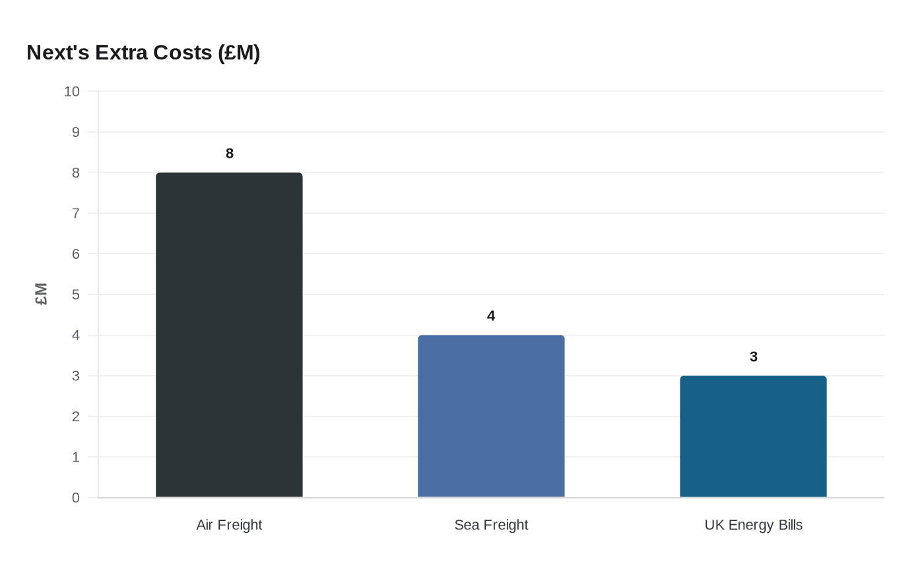Click the data label 4 above the bar
Image resolution: width=924 pixels, height=581 pixels.
[x=491, y=316]
